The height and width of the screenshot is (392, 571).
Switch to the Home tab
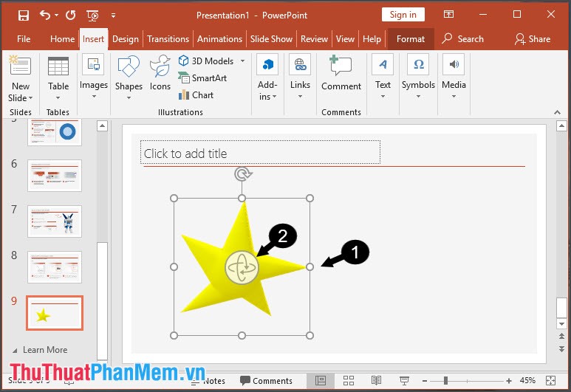[x=62, y=39]
